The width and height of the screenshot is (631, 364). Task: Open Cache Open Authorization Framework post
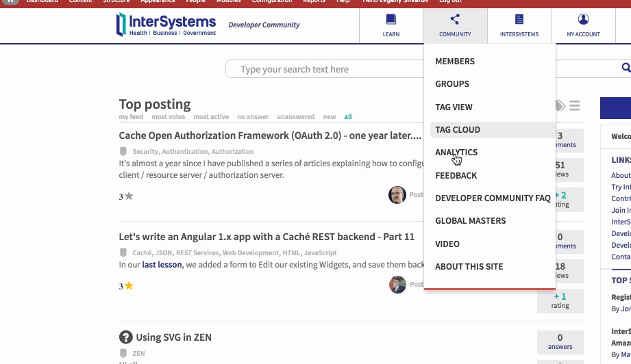click(x=270, y=135)
